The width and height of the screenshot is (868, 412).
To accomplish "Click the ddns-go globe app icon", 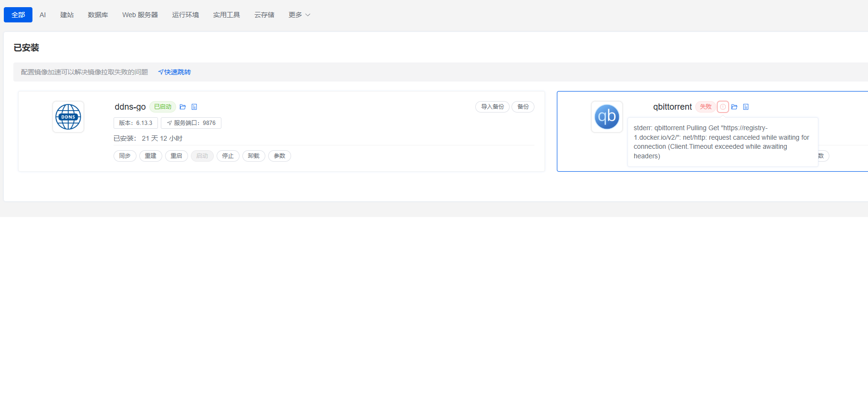I will [x=68, y=117].
